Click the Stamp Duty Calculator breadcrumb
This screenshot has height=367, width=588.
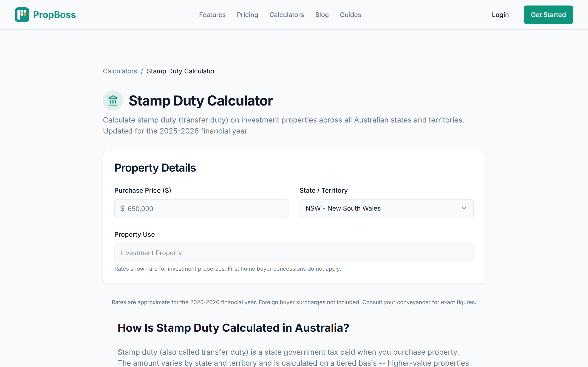(x=181, y=71)
